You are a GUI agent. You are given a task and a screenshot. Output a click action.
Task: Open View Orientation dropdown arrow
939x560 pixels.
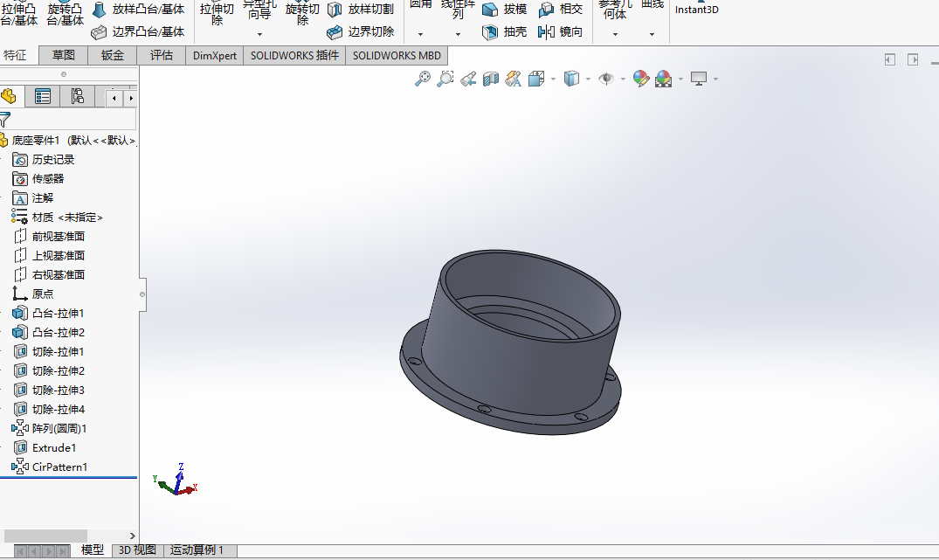coord(553,79)
